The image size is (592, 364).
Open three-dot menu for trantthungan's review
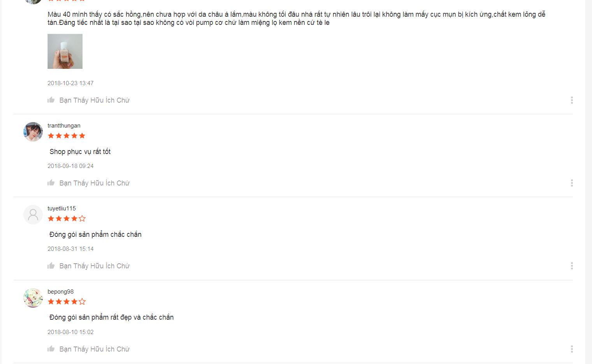coord(572,183)
